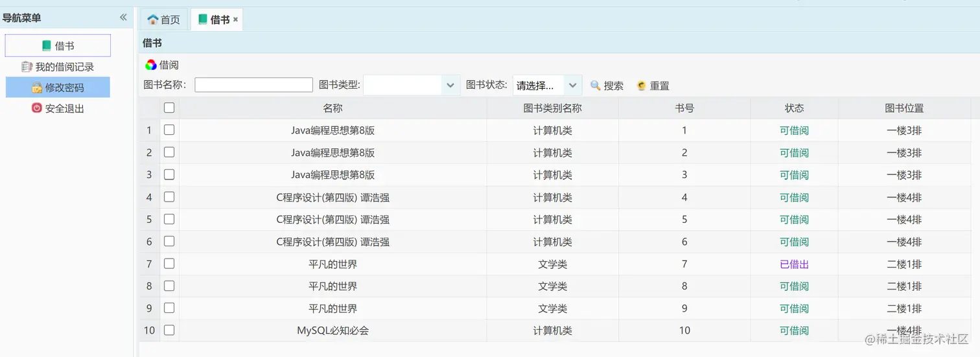The width and height of the screenshot is (980, 357).
Task: Check the box for row 3
Action: (169, 174)
